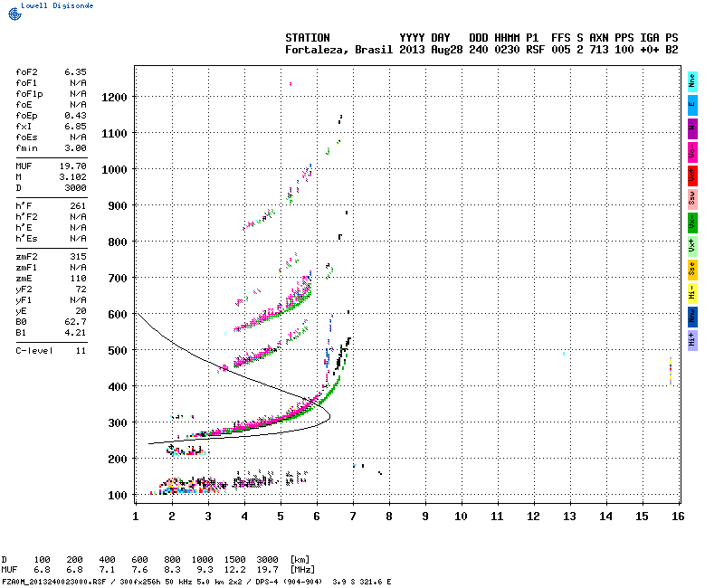Viewport: 724px width, 588px height.
Task: Select the navy Nnw legend swatch
Action: pos(692,318)
